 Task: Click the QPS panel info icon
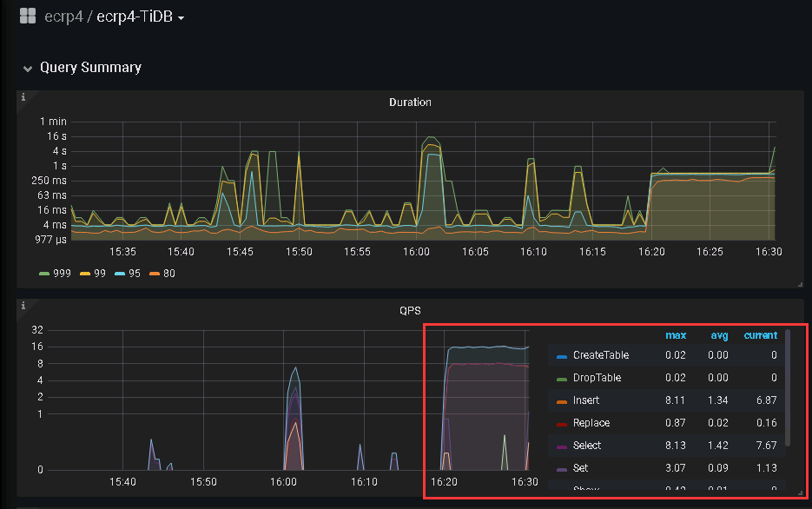(23, 305)
